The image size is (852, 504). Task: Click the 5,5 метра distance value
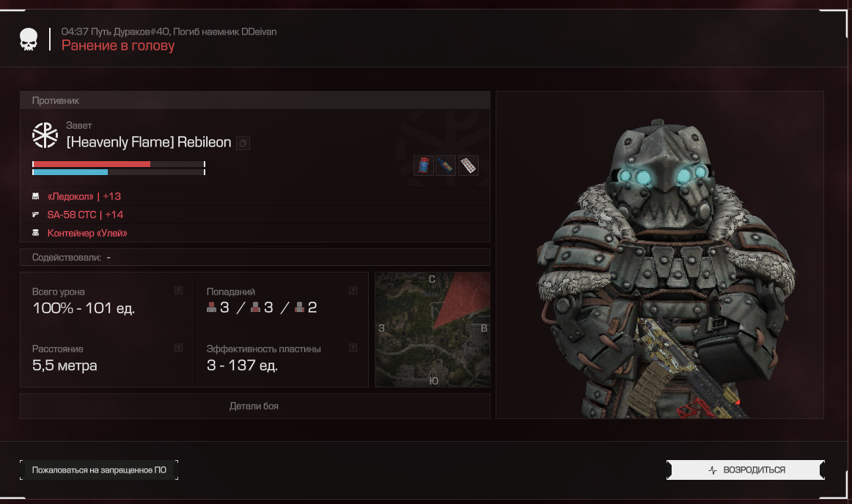point(65,366)
